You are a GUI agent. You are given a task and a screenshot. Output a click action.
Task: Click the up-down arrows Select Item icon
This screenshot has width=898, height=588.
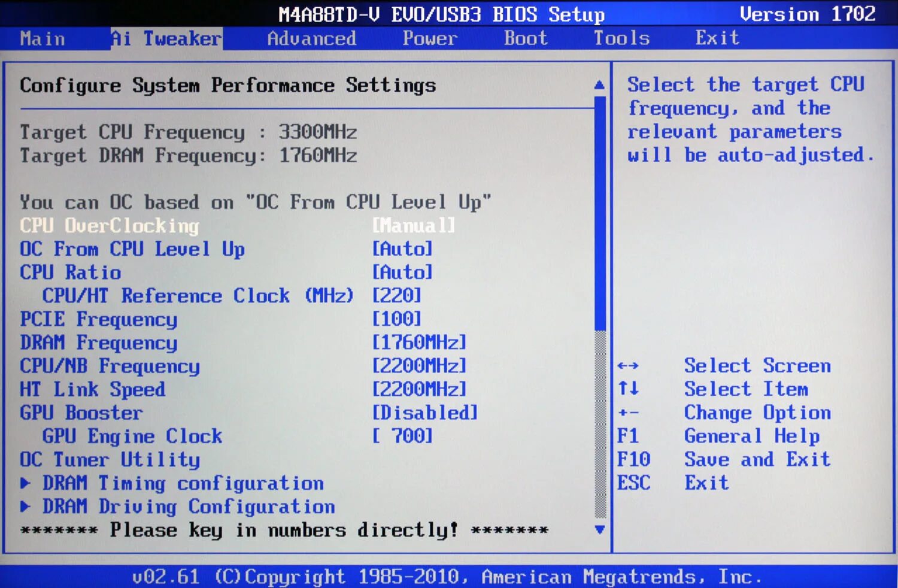628,389
